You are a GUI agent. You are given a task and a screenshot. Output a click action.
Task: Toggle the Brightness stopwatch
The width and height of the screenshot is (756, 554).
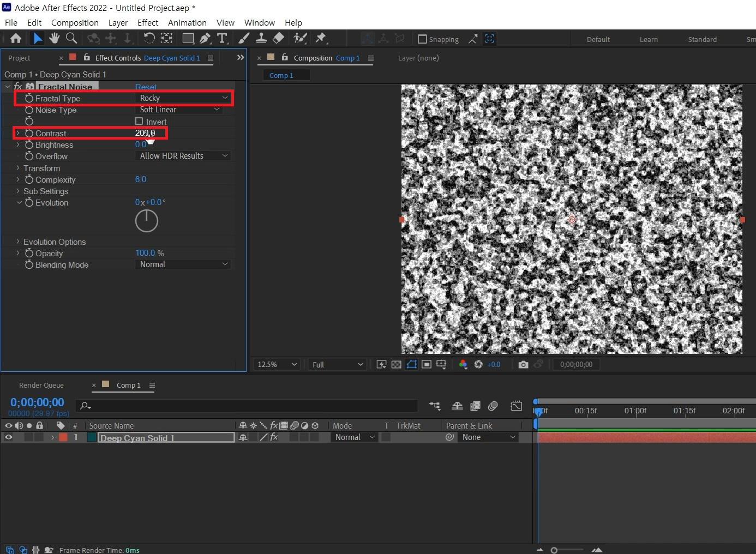coord(29,144)
